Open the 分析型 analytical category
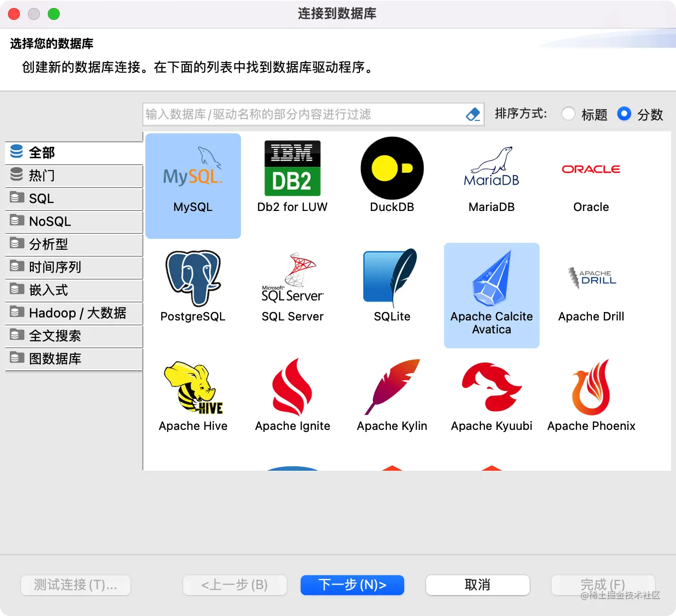Screen dimensions: 676x616 (x=74, y=244)
